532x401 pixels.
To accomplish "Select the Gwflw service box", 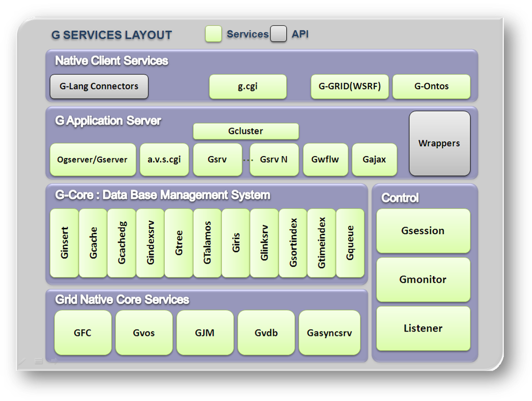I will click(x=325, y=160).
